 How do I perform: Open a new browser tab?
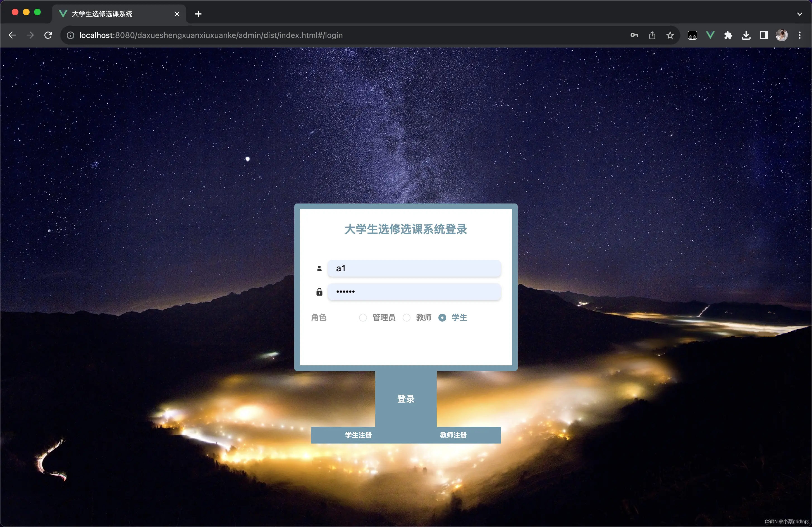[x=198, y=14]
